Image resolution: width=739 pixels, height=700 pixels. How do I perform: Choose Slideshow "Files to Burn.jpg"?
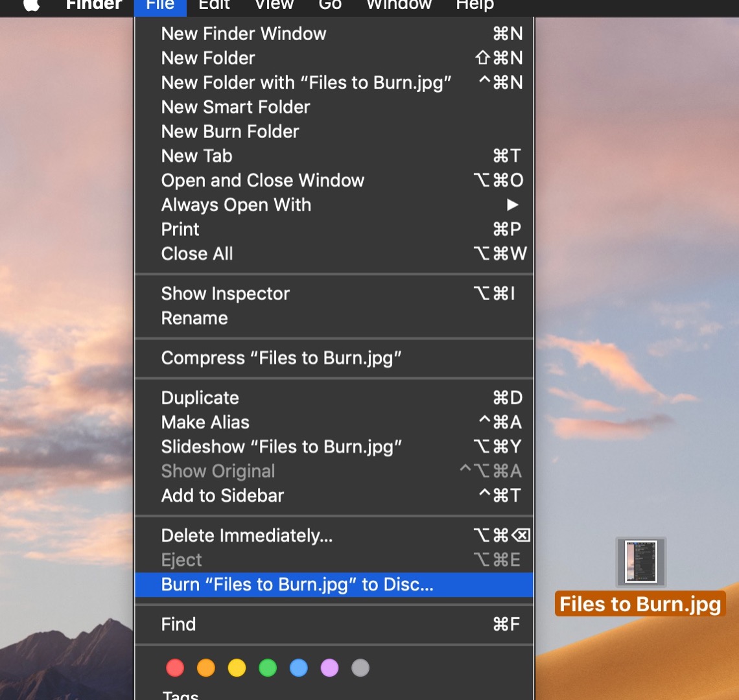click(x=334, y=447)
